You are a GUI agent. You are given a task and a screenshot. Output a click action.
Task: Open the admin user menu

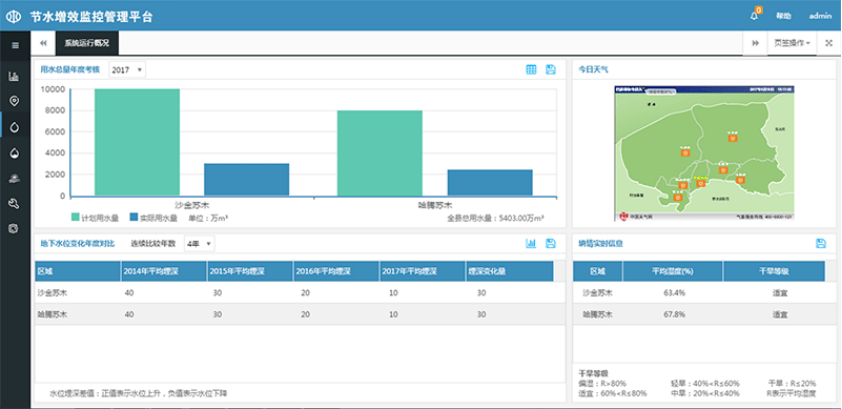coord(820,16)
